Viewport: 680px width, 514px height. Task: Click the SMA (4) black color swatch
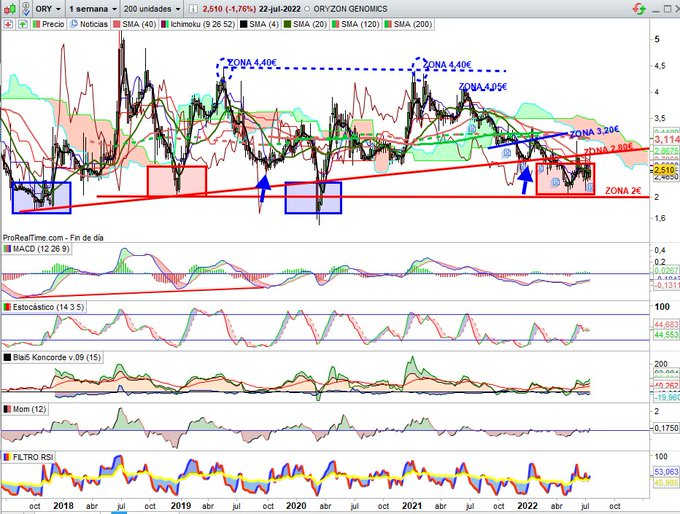pyautogui.click(x=244, y=24)
